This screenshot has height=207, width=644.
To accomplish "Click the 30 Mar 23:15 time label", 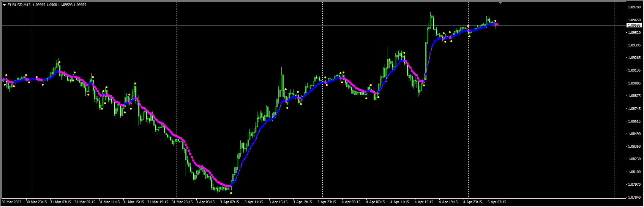I will click(36, 202).
